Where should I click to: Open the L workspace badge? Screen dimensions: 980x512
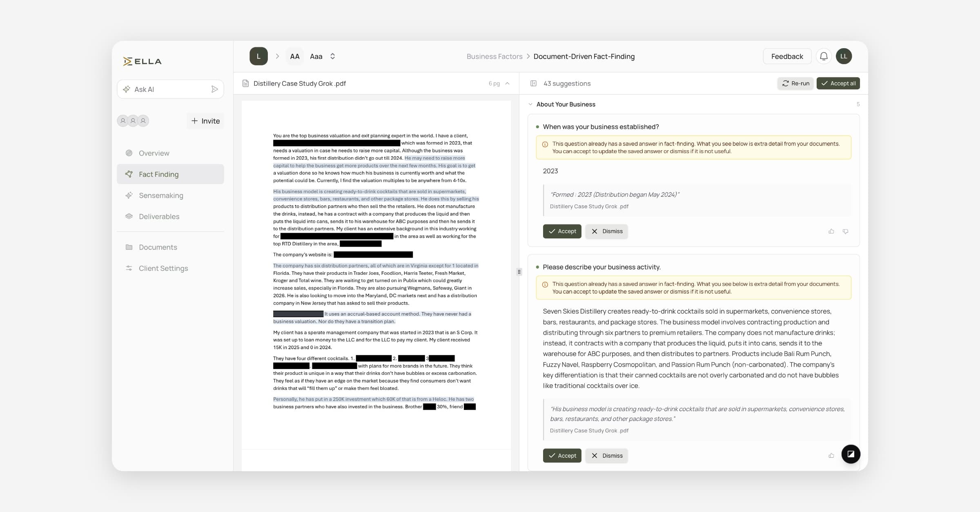click(258, 56)
